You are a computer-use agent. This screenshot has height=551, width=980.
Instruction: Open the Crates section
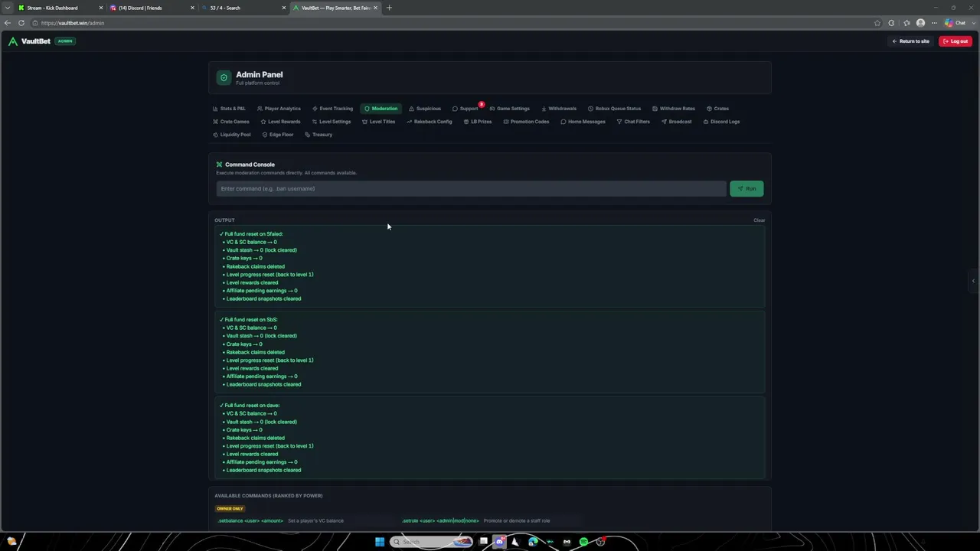717,109
